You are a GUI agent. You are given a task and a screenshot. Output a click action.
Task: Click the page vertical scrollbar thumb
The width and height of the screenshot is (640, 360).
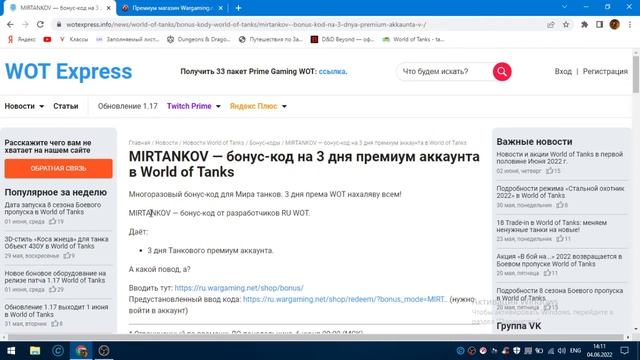coord(636,74)
